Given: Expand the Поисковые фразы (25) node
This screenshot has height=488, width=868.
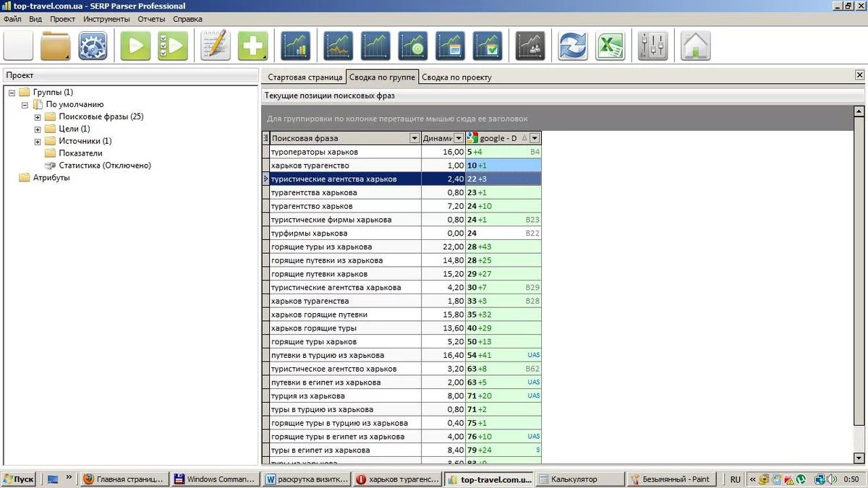Looking at the screenshot, I should [38, 117].
